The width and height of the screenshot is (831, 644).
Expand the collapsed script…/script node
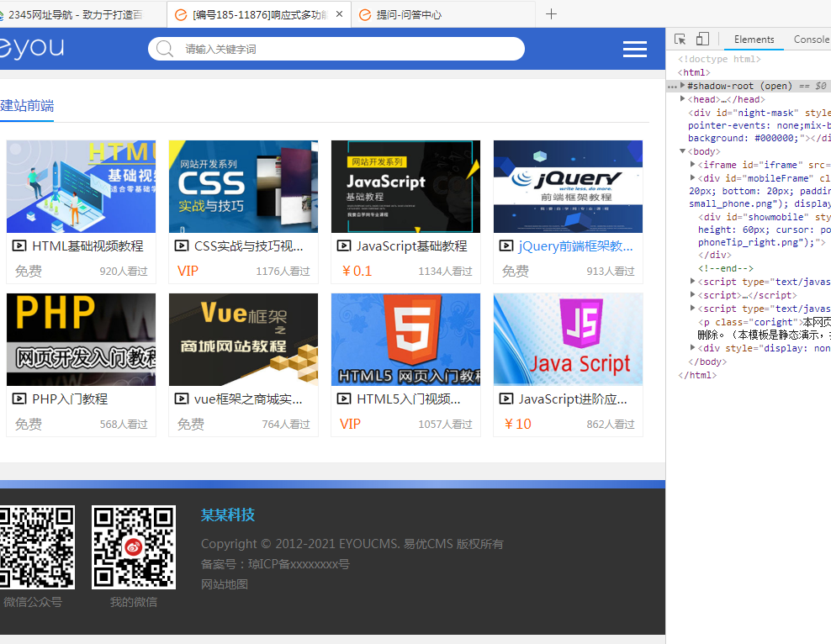[x=693, y=294]
